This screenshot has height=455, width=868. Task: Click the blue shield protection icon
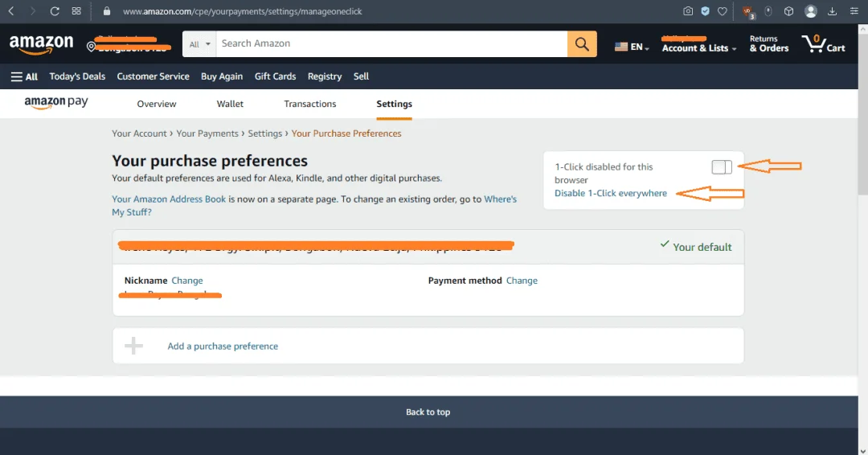(706, 11)
